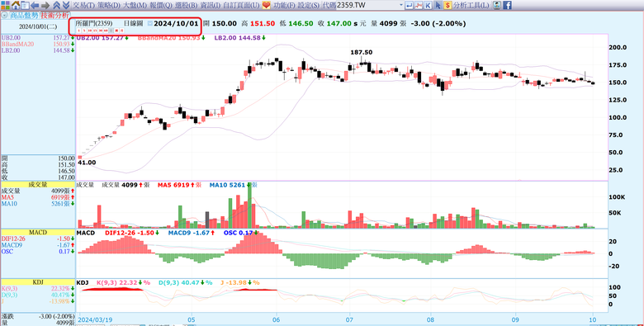This screenshot has height=326, width=644.
Task: Click the round collapse arrow beside 商品盤勢
Action: [x=4, y=15]
